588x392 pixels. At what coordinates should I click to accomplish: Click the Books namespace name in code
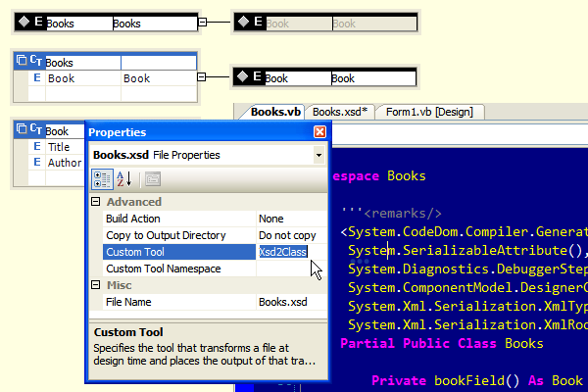[x=406, y=176]
